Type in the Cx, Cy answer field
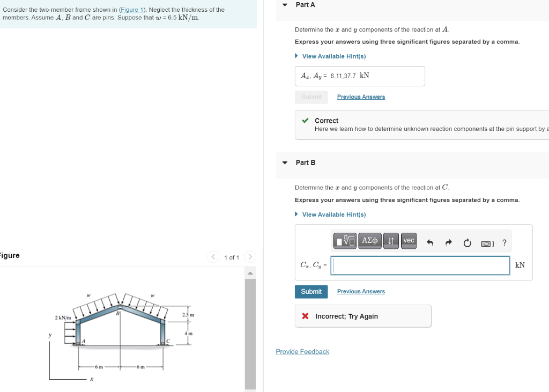This screenshot has width=549, height=392. pos(420,265)
